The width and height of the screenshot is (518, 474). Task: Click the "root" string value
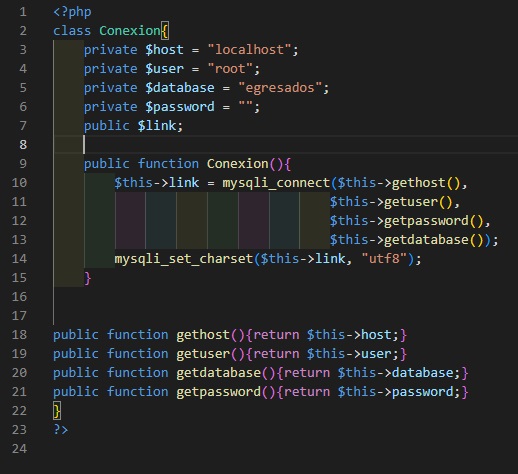click(230, 69)
